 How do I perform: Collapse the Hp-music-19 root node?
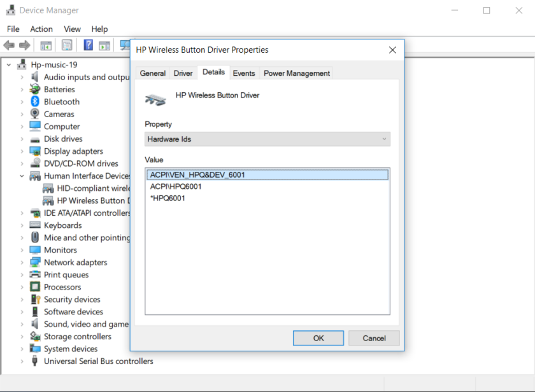point(9,65)
